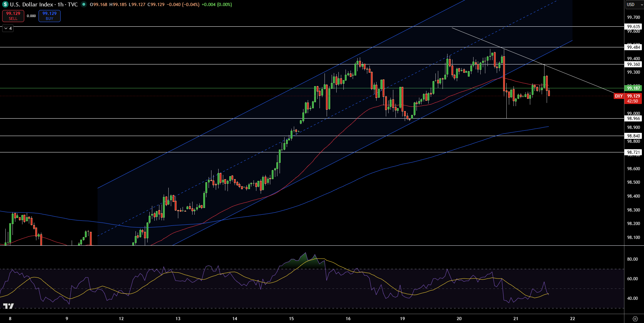Click the red 99.129 current price label
The width and height of the screenshot is (644, 323).
click(633, 98)
